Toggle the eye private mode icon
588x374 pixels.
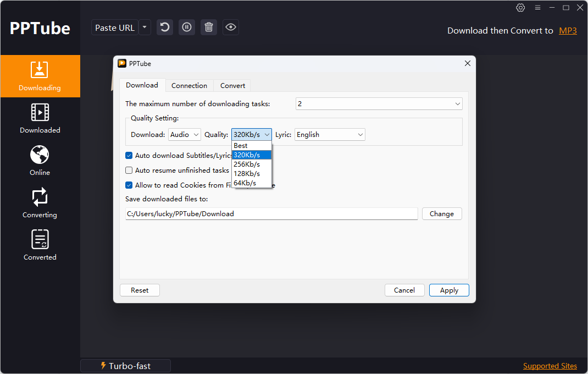[231, 28]
